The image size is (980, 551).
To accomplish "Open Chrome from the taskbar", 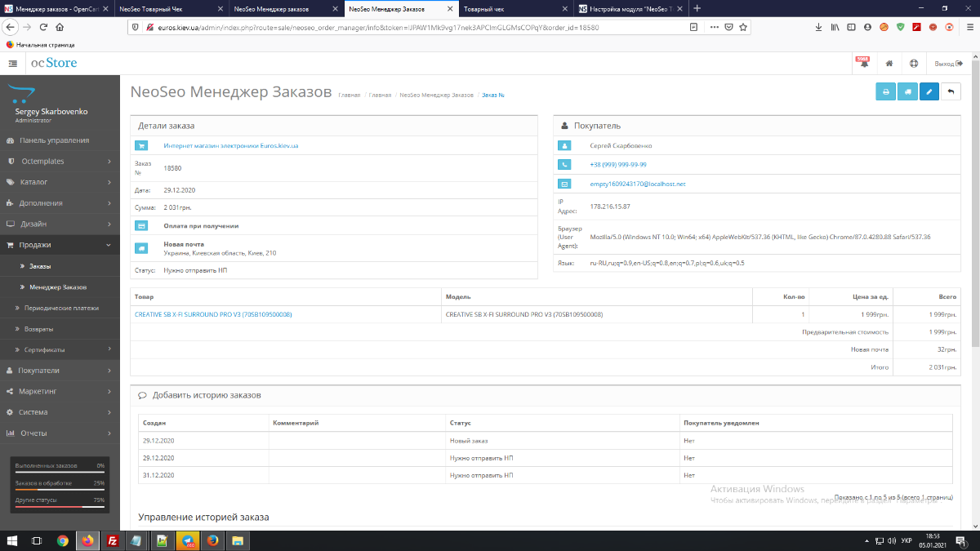I will (x=63, y=540).
